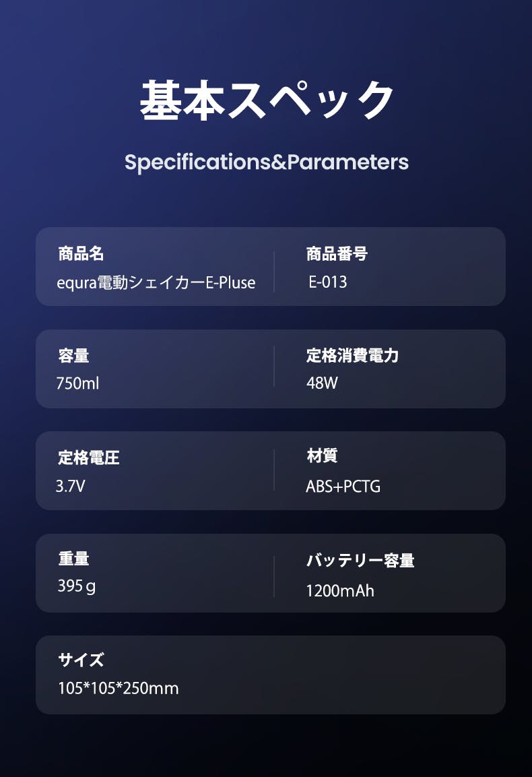532x777 pixels.
Task: Click the Specifications&Parameters subtitle
Action: 267,162
